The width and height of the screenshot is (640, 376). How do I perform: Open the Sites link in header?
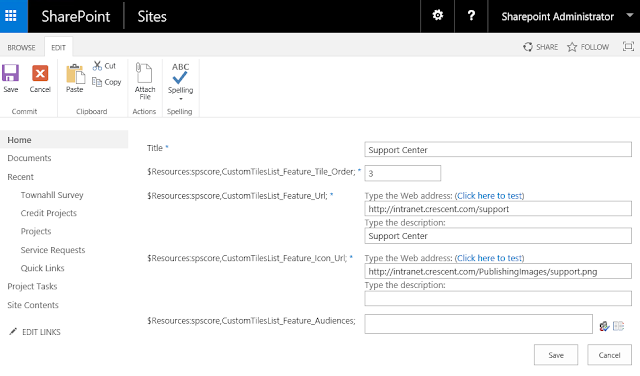click(152, 16)
